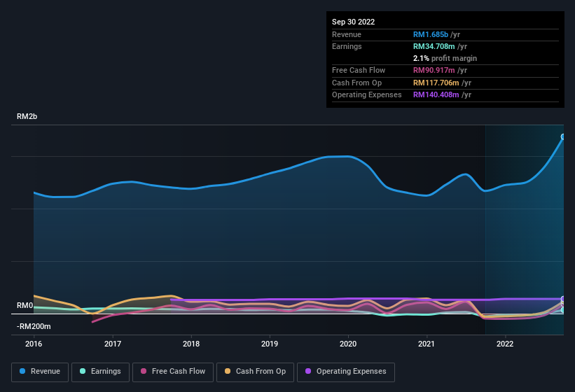Image resolution: width=575 pixels, height=392 pixels.
Task: Click the 2021 x-axis label
Action: 427,344
